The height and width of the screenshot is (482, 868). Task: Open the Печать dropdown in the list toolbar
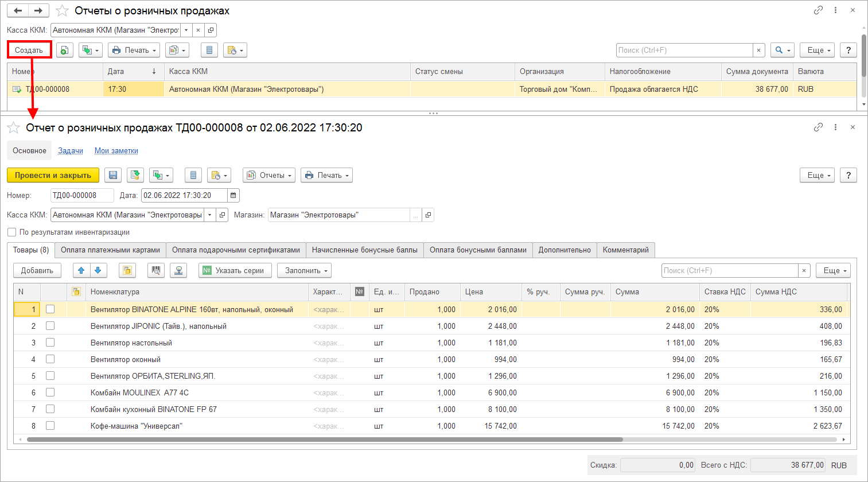coord(134,50)
